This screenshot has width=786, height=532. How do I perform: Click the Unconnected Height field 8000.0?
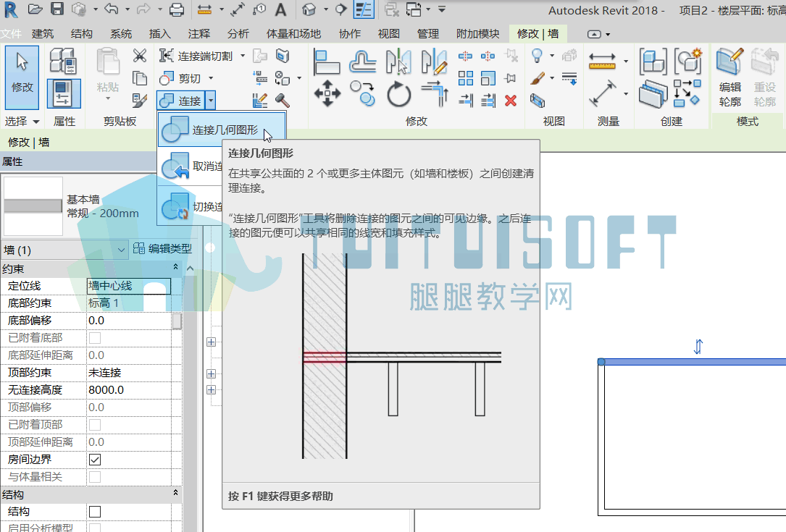tap(129, 389)
